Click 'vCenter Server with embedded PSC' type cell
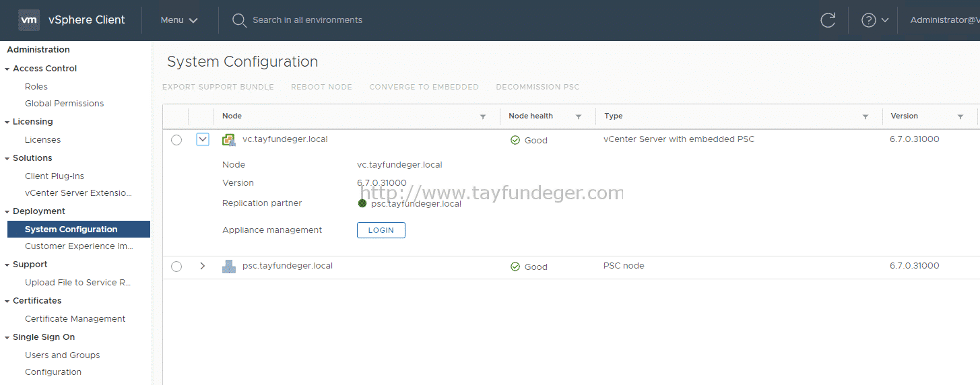 (x=679, y=139)
